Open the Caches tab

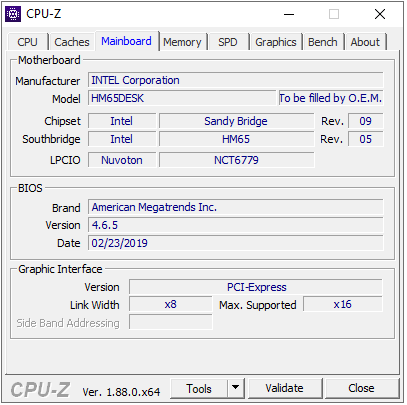click(x=72, y=42)
